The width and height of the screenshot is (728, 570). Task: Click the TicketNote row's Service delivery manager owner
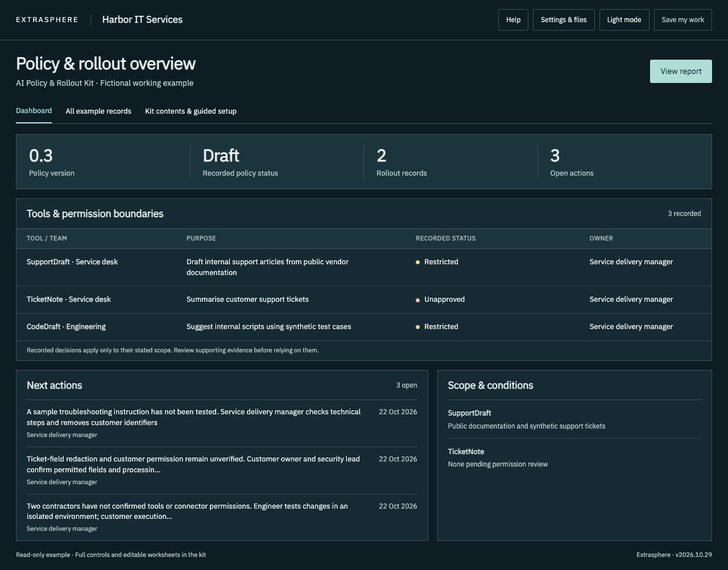pyautogui.click(x=631, y=299)
